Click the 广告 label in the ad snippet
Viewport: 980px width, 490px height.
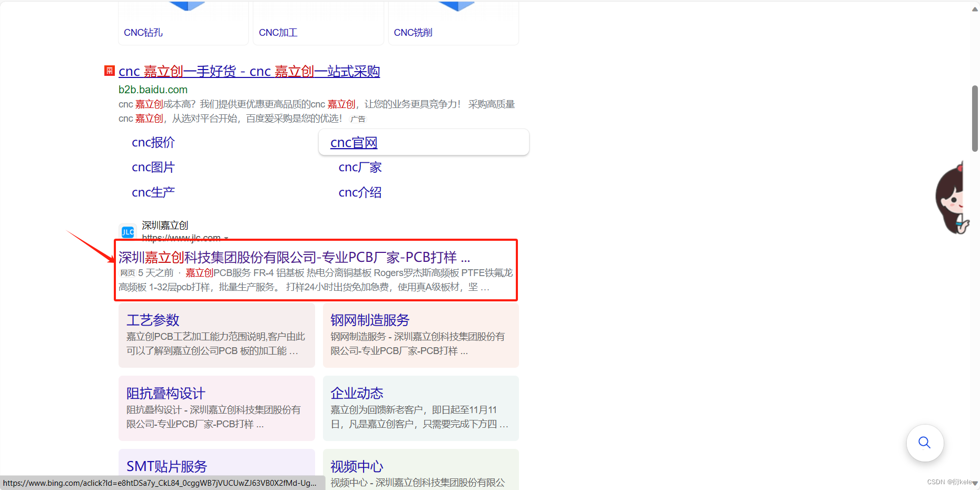coord(358,119)
